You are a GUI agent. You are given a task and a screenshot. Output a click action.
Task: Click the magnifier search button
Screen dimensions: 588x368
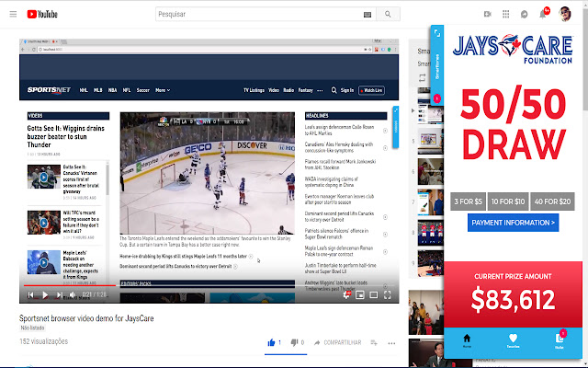388,15
